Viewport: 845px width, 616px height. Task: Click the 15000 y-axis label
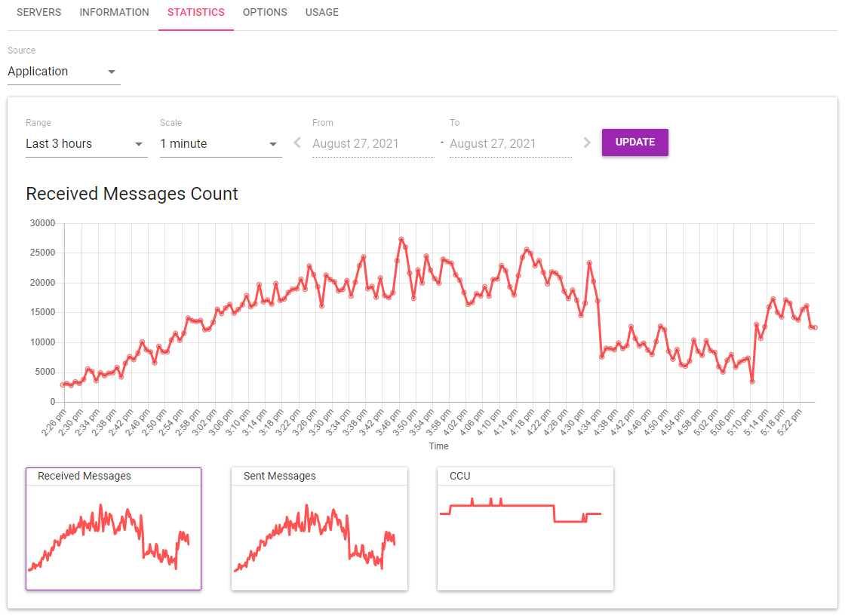(42, 312)
